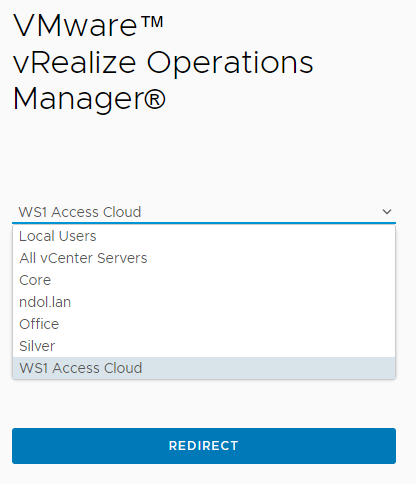Image resolution: width=416 pixels, height=484 pixels.
Task: Choose the Office option
Action: coord(204,324)
